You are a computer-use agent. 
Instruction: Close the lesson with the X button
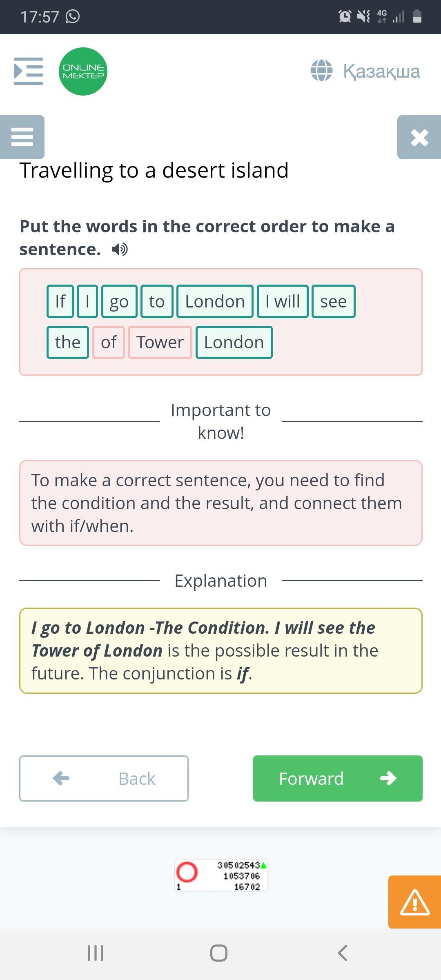click(x=419, y=137)
